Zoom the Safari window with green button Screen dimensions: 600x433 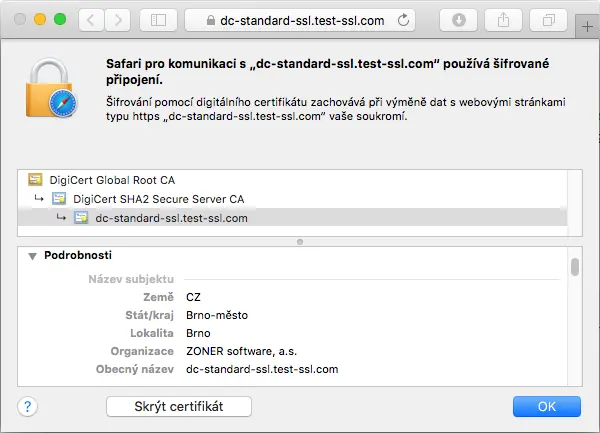tap(60, 19)
